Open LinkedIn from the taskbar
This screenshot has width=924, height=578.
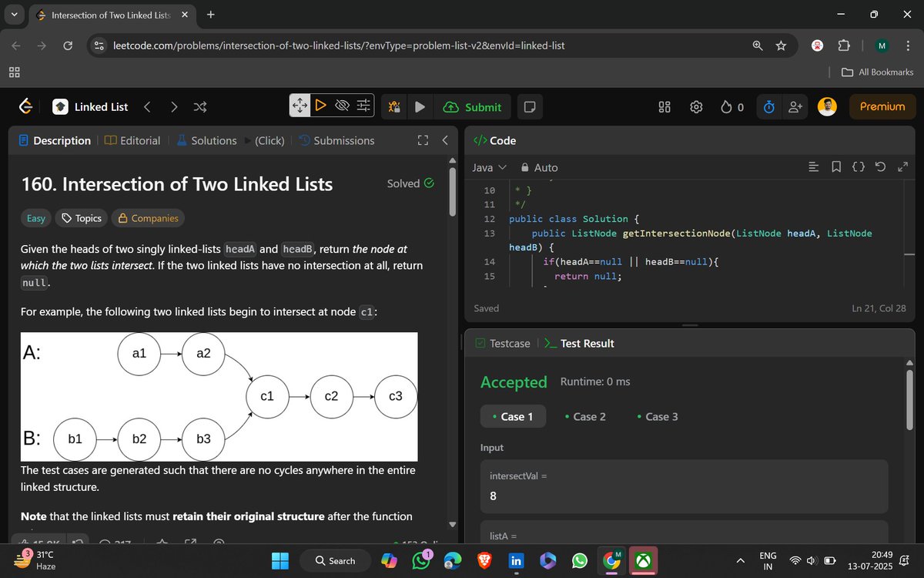coord(516,560)
